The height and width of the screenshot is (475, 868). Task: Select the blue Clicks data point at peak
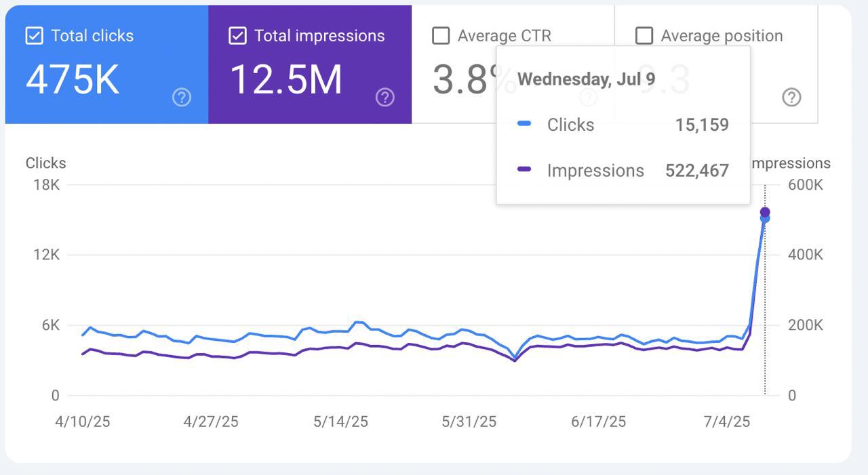[x=765, y=220]
